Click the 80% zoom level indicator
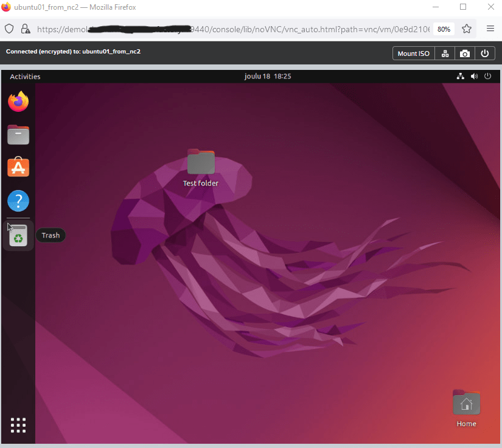This screenshot has width=502, height=448. click(x=444, y=29)
